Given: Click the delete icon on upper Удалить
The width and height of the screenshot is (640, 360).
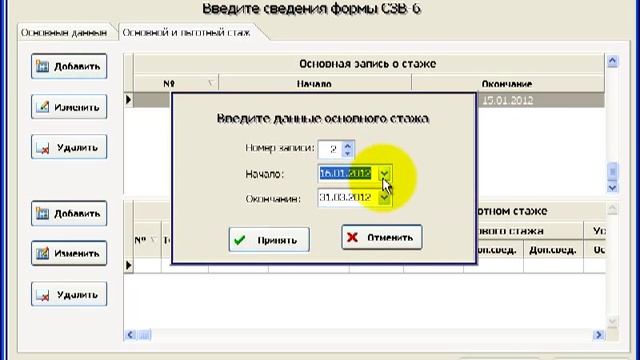Looking at the screenshot, I should (42, 148).
